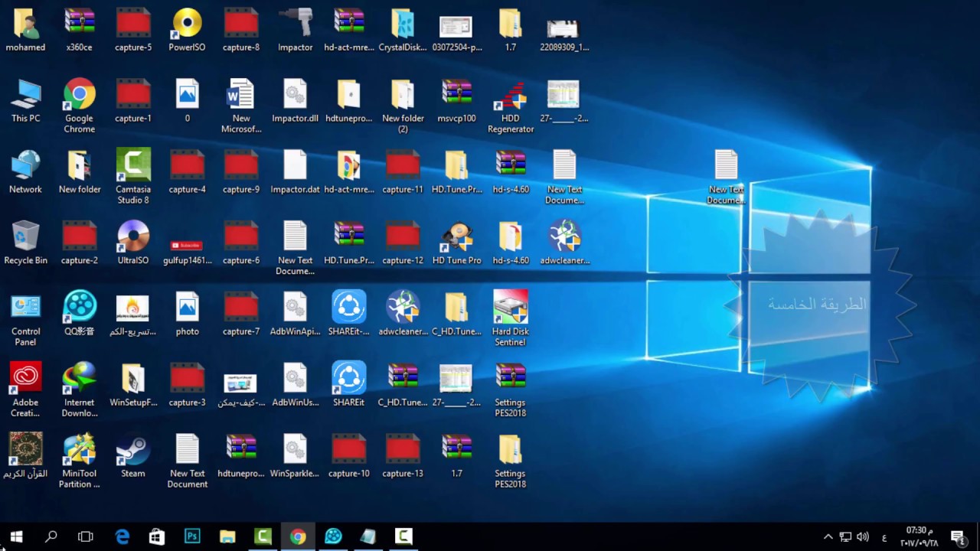Image resolution: width=980 pixels, height=551 pixels.
Task: Select the This PC icon
Action: 25,100
